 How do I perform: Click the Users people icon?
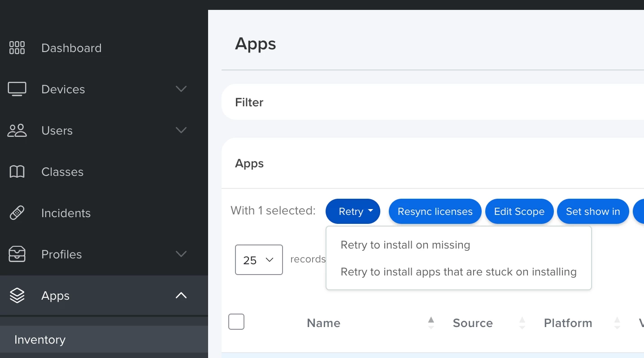(17, 130)
